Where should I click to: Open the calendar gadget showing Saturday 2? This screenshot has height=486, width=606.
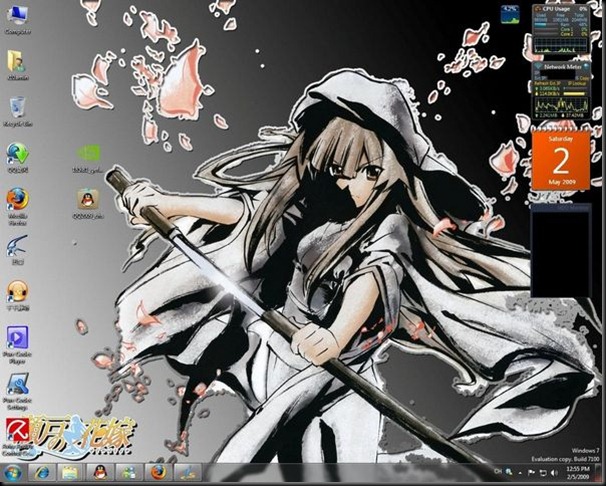click(561, 159)
